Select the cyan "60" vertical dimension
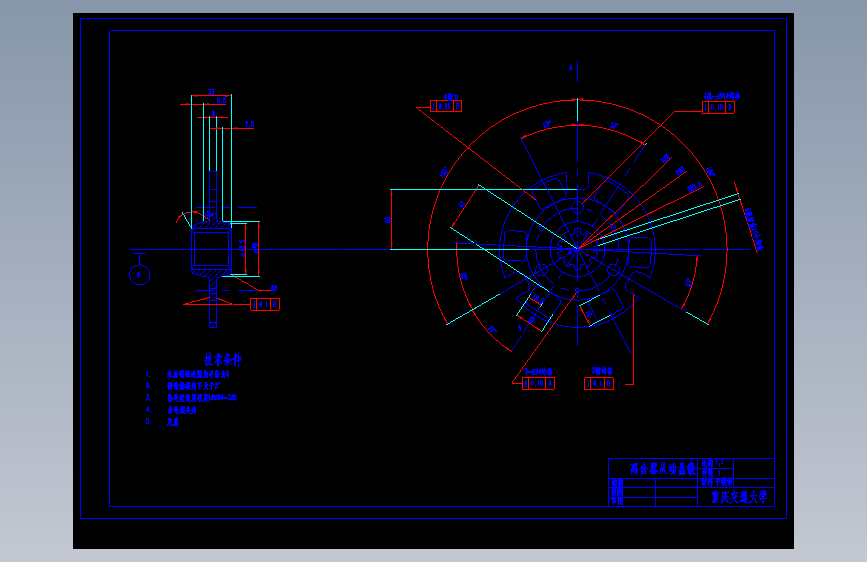The image size is (867, 562). coord(388,220)
